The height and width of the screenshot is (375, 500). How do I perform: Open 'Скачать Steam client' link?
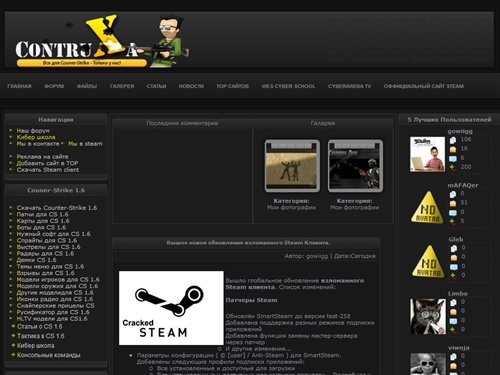coord(48,170)
